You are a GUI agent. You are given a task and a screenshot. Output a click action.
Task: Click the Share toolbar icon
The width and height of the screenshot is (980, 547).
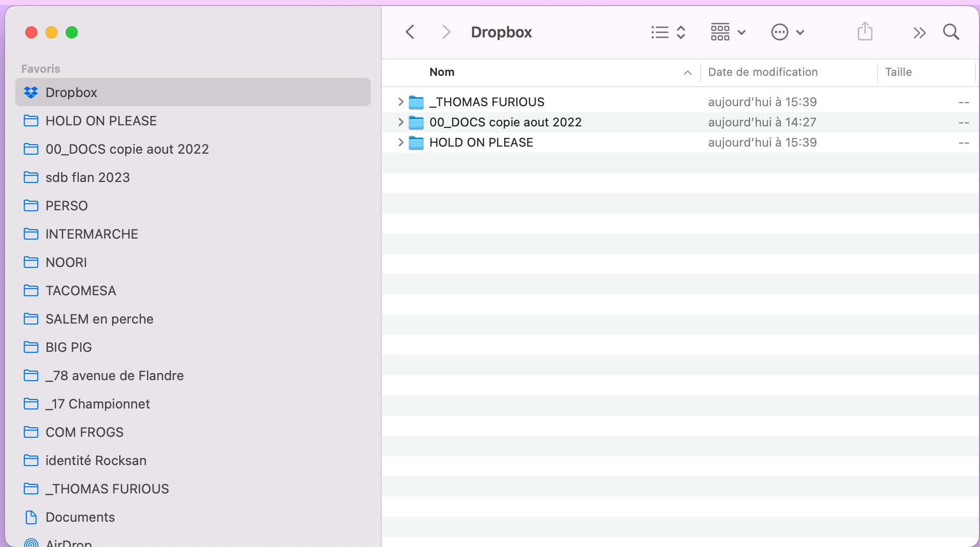click(865, 31)
